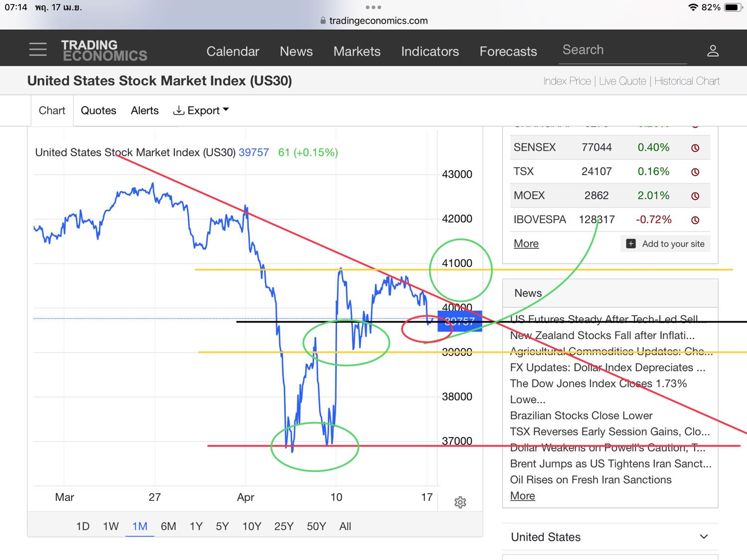The width and height of the screenshot is (747, 560).
Task: Select MOEX change value 2.01%
Action: point(653,196)
